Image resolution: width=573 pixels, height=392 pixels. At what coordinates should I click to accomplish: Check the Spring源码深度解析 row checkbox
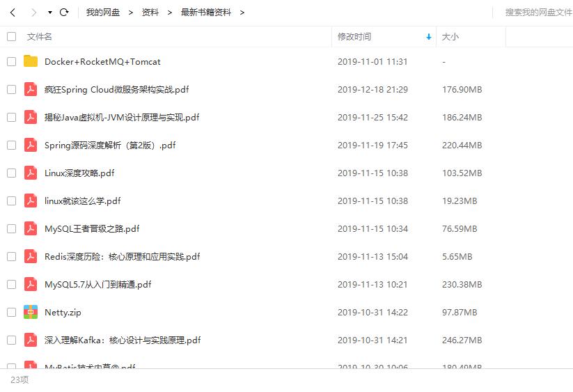(12, 145)
